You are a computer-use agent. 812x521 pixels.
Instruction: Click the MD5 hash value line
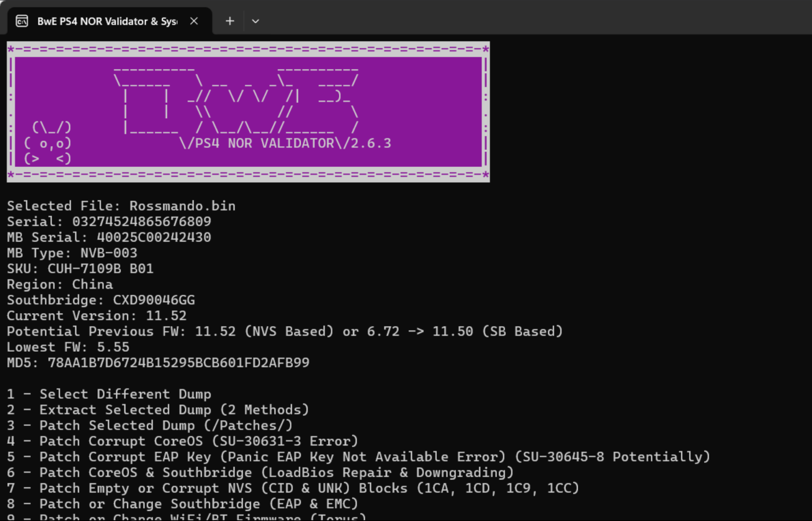pyautogui.click(x=178, y=363)
